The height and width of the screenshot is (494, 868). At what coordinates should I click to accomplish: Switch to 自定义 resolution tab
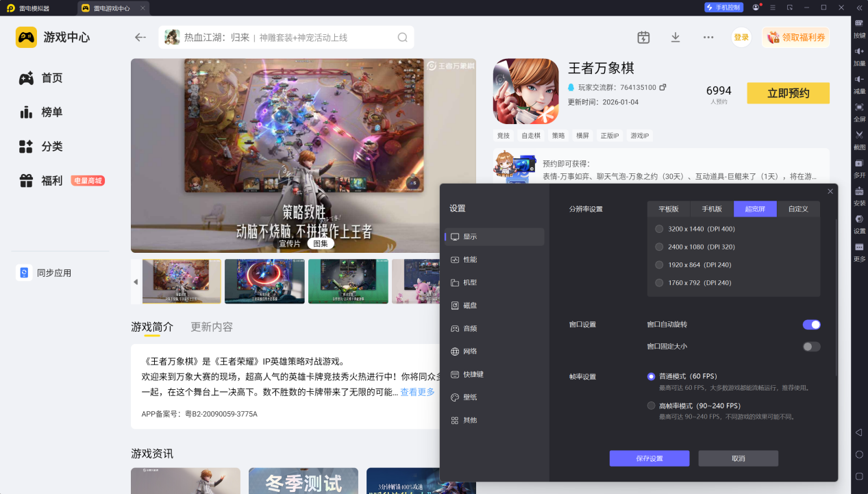(798, 209)
